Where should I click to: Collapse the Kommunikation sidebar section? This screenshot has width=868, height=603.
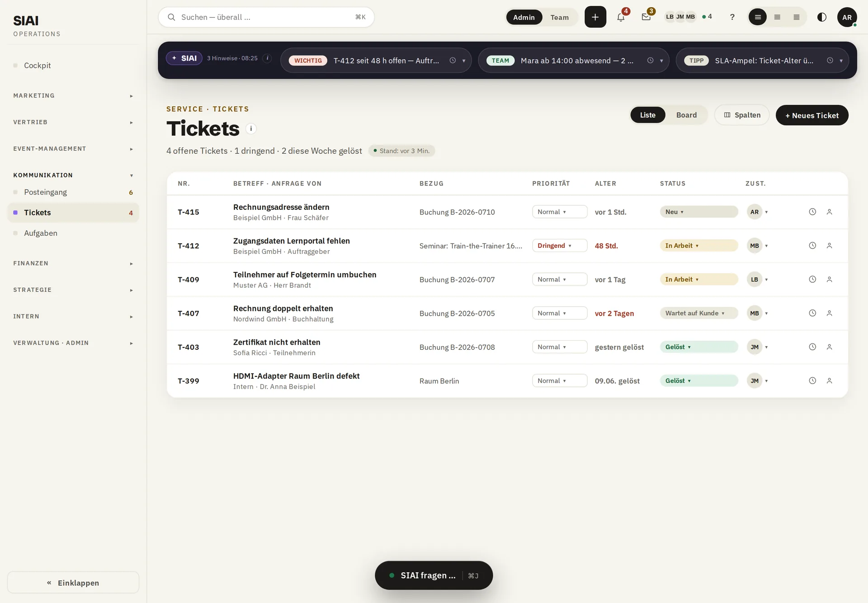[73, 175]
